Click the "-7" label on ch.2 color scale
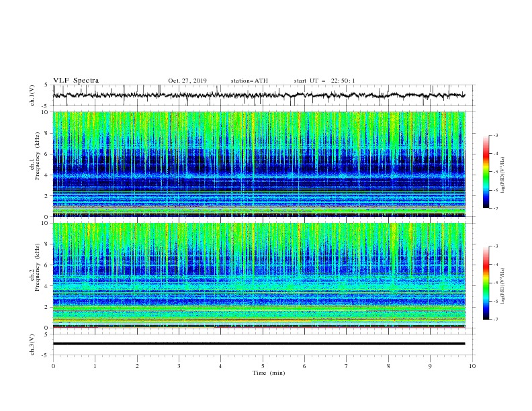The image size is (532, 411). [x=495, y=320]
